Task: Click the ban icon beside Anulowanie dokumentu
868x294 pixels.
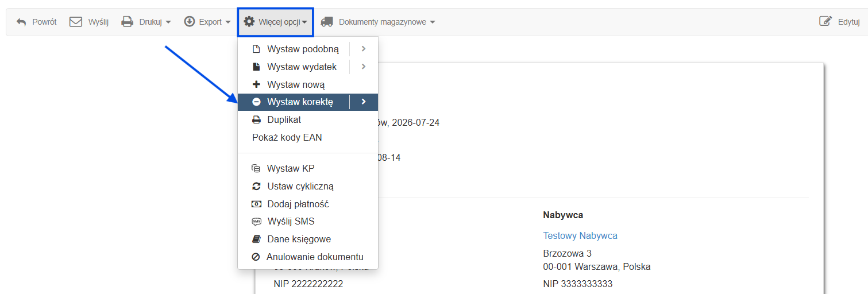Action: point(256,257)
